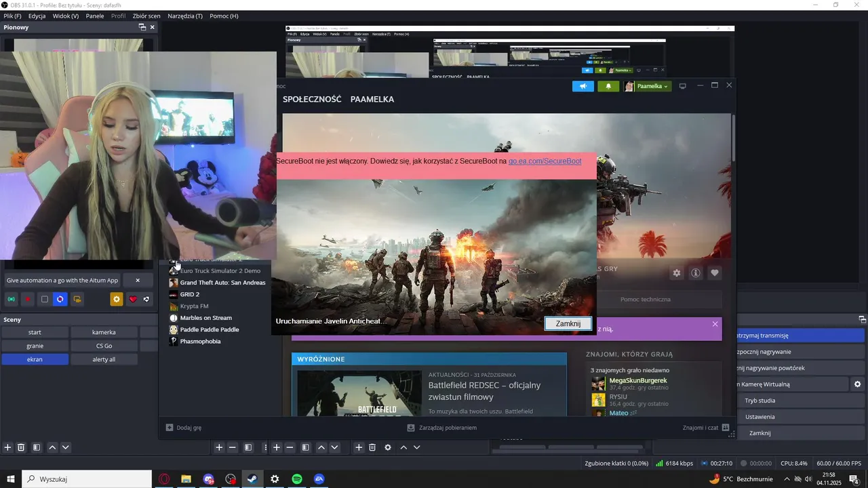Click the blue circular icon in Aitum bar
The image size is (868, 488).
click(60, 299)
